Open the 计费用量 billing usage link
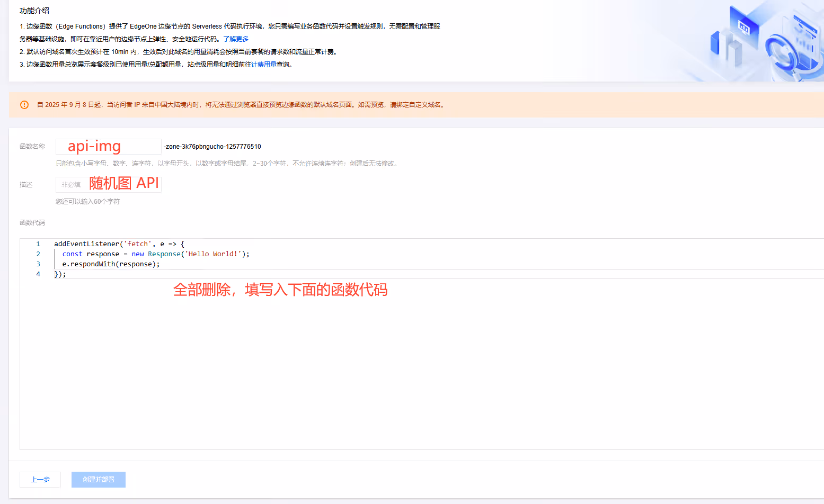Viewport: 824px width, 504px height. tap(264, 65)
